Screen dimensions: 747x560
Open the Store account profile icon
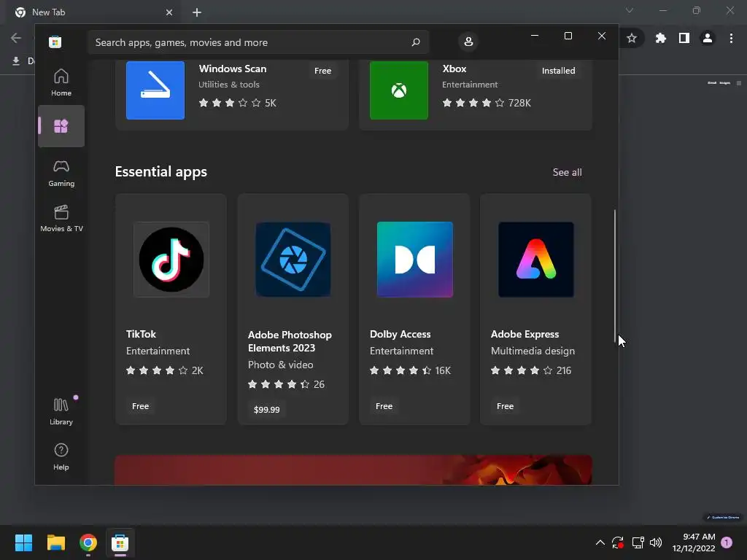pyautogui.click(x=468, y=42)
